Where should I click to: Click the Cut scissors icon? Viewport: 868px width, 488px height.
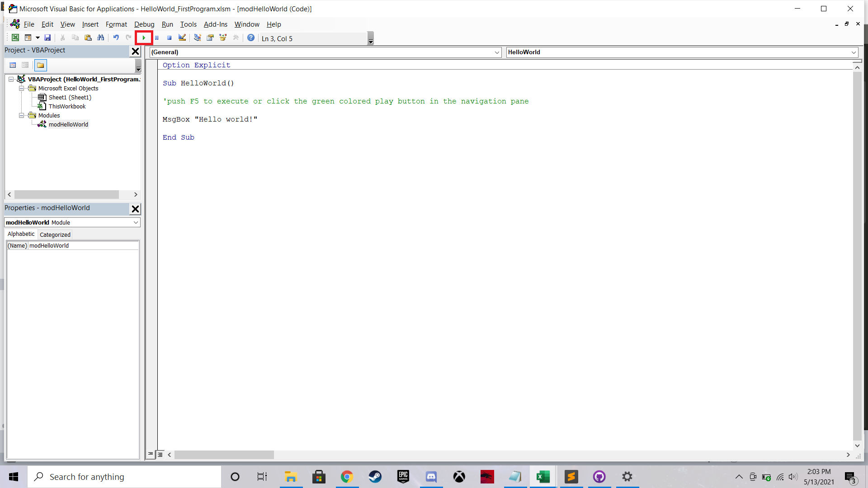tap(63, 38)
